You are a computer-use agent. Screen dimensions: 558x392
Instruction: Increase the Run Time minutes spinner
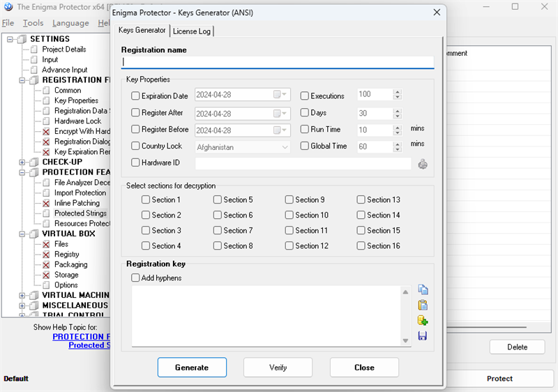click(x=398, y=127)
